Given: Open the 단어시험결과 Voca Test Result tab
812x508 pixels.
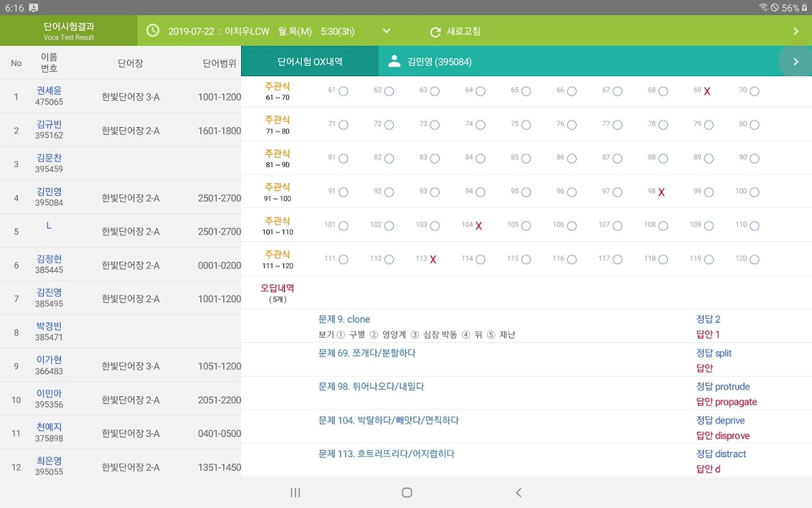Looking at the screenshot, I should 69,31.
